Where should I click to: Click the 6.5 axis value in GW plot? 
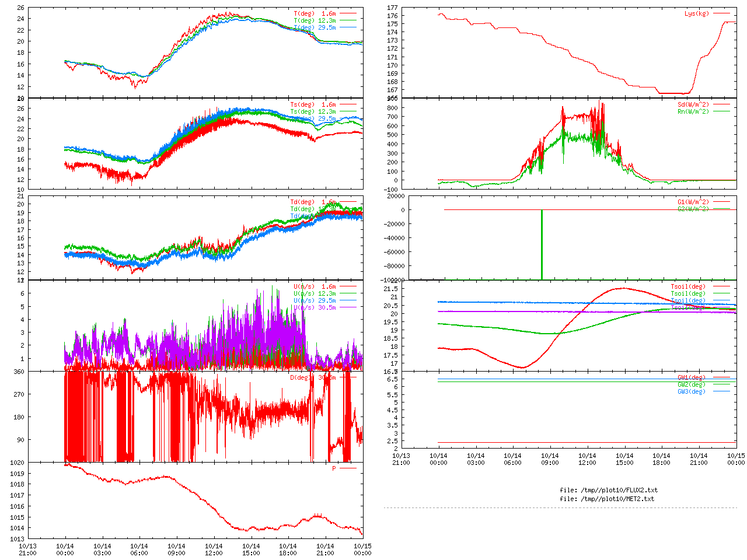(393, 379)
